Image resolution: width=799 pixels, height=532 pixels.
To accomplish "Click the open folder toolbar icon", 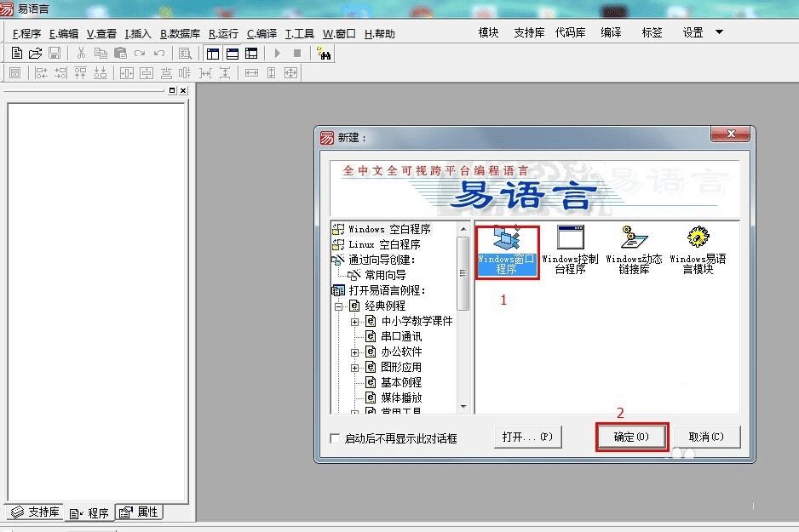I will 35,53.
